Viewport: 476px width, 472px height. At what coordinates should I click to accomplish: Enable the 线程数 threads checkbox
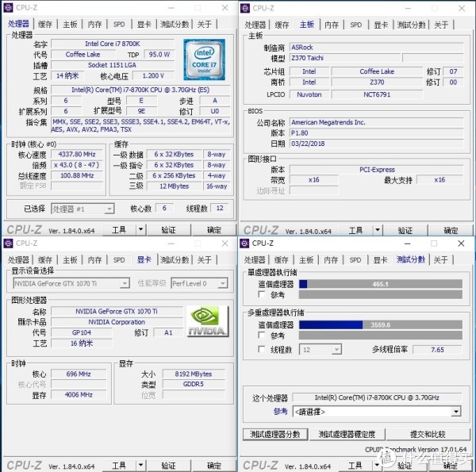coord(261,349)
